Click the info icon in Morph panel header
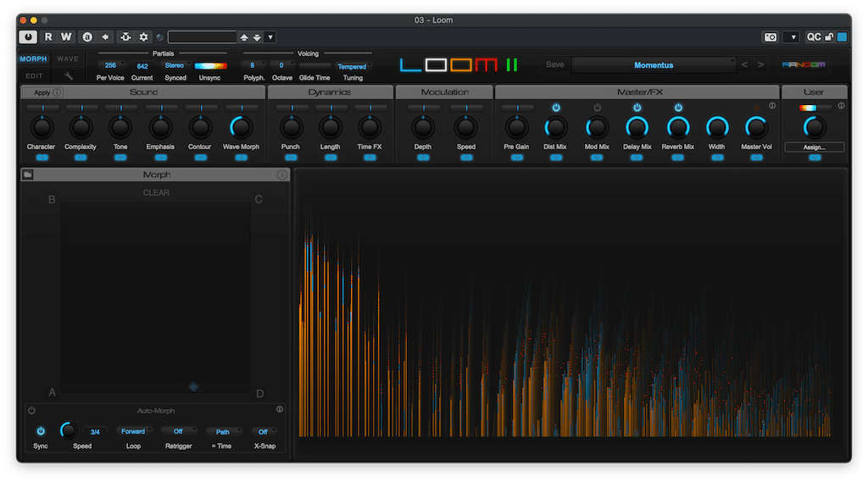 coord(281,175)
